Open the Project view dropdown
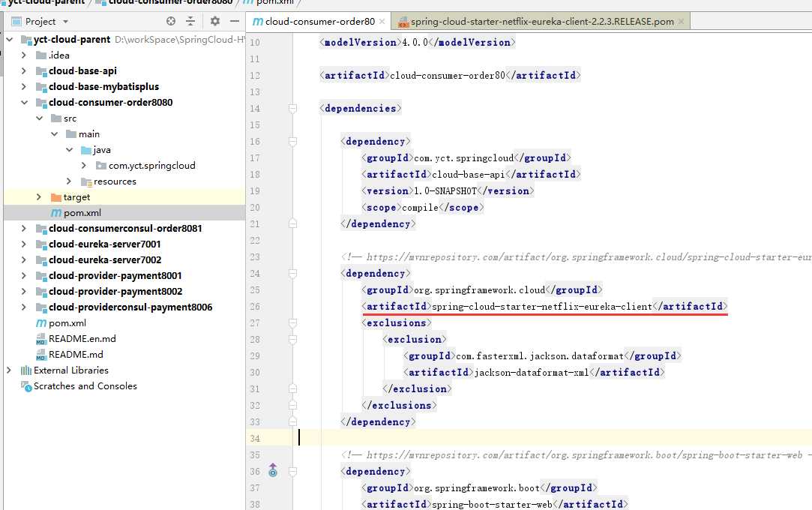 (x=65, y=22)
